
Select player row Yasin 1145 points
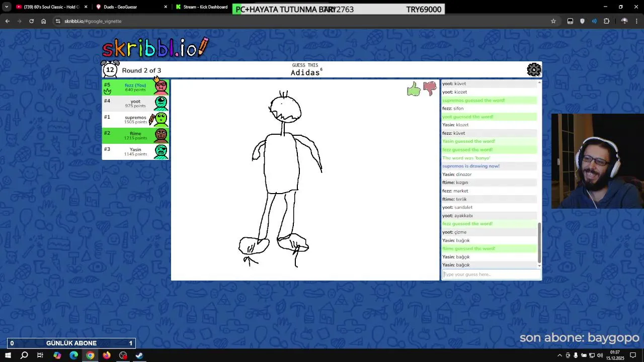tap(135, 151)
